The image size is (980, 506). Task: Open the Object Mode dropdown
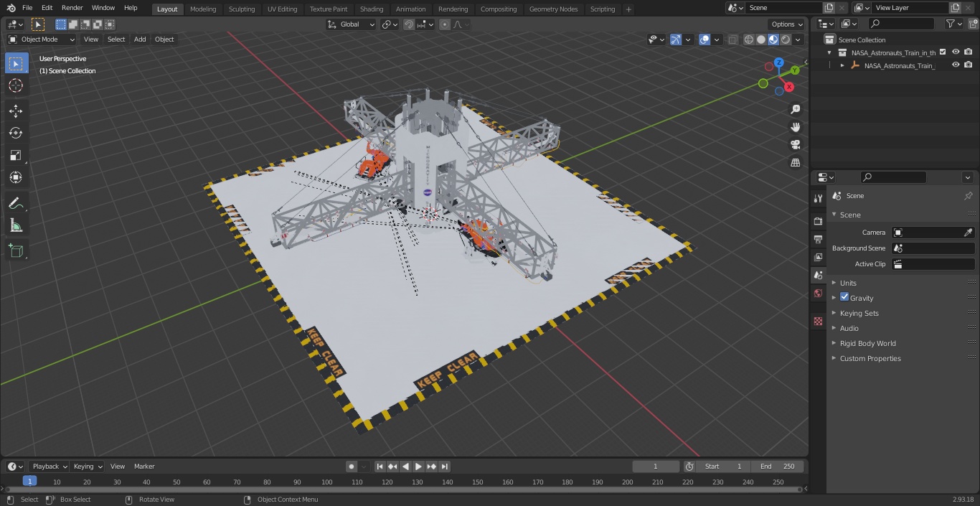[42, 39]
